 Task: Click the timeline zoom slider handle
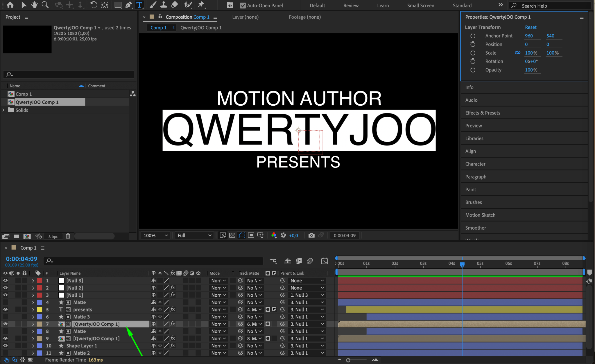[348, 360]
